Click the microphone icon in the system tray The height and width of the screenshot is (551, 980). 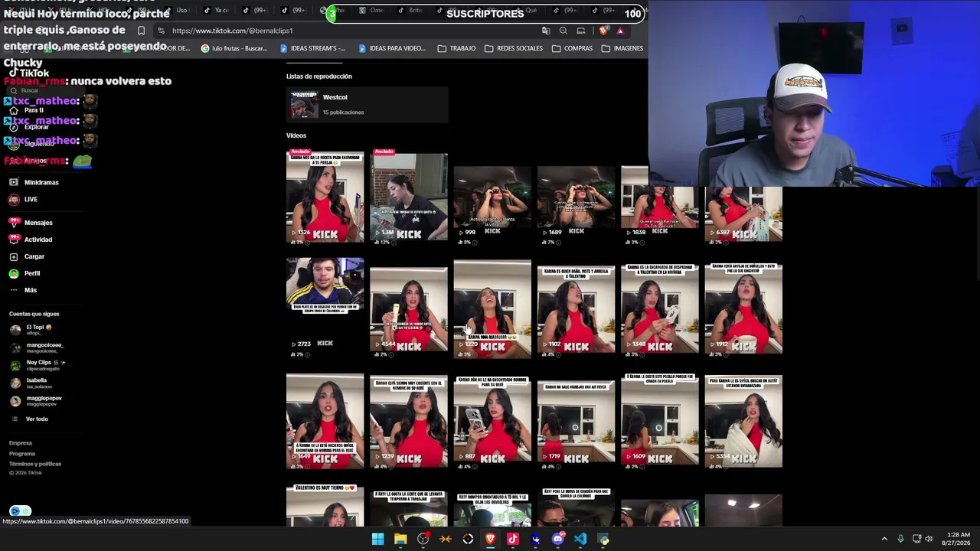click(x=900, y=539)
